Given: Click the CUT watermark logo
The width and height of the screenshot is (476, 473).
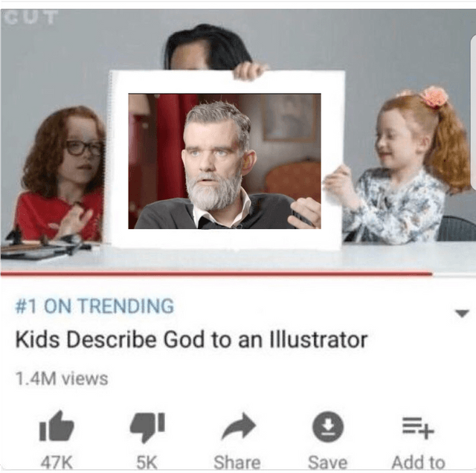Looking at the screenshot, I should tap(30, 17).
